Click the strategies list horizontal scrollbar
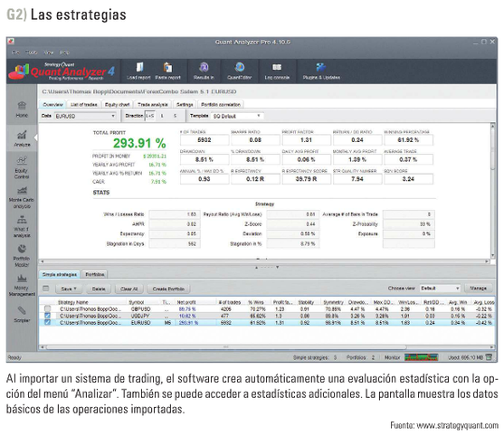The height and width of the screenshot is (436, 504). pos(226,347)
